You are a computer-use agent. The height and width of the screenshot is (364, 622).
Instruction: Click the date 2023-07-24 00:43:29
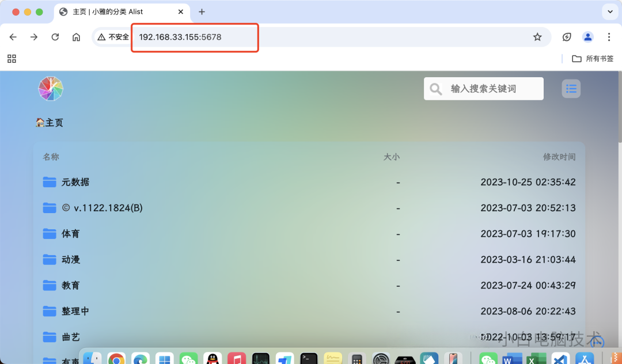(528, 285)
